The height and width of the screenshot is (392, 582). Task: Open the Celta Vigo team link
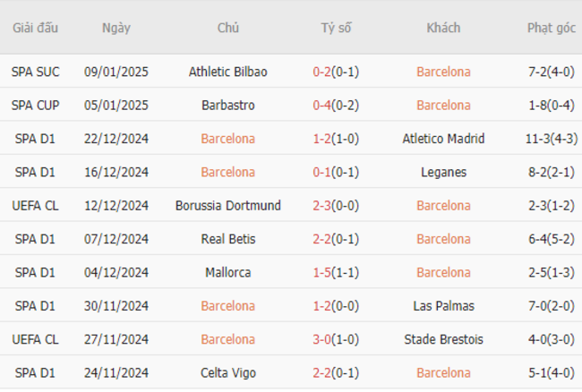(228, 372)
